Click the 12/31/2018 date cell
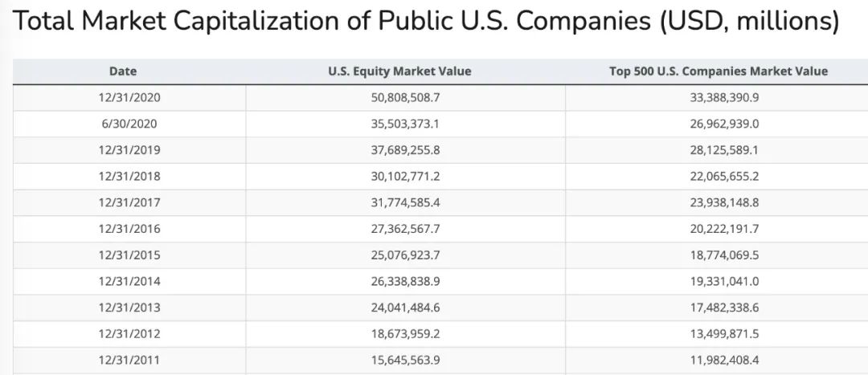 pos(129,176)
